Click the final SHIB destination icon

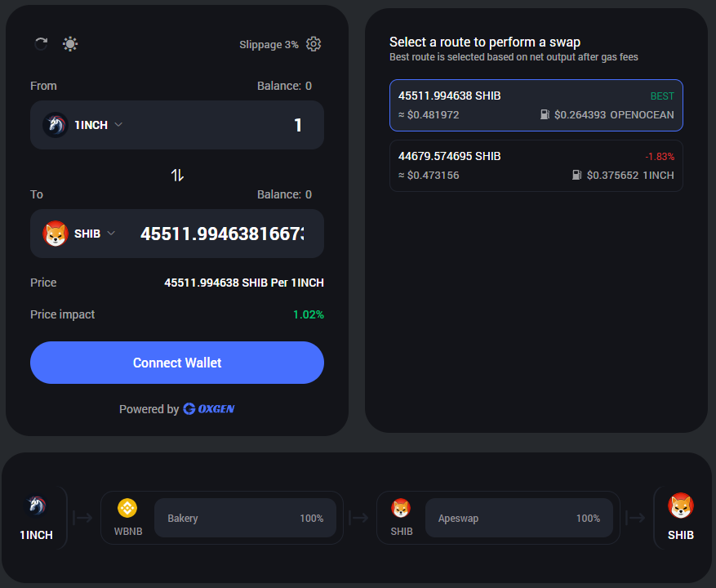point(681,506)
